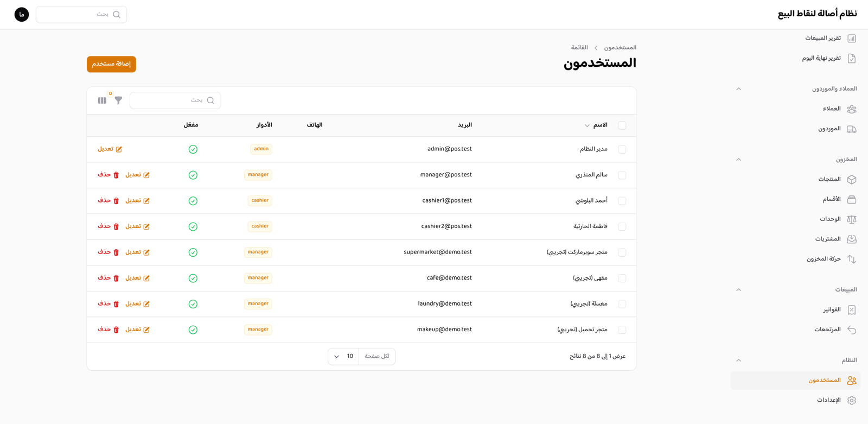Click the table search field
The height and width of the screenshot is (424, 868).
point(175,100)
